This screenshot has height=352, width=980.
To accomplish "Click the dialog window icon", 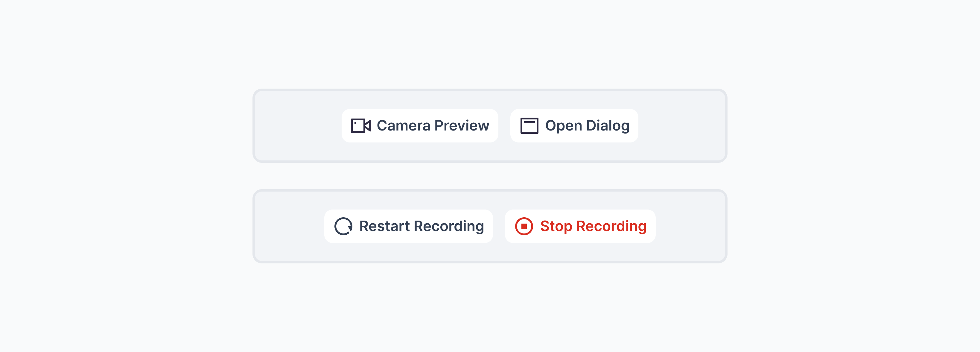I will [529, 126].
